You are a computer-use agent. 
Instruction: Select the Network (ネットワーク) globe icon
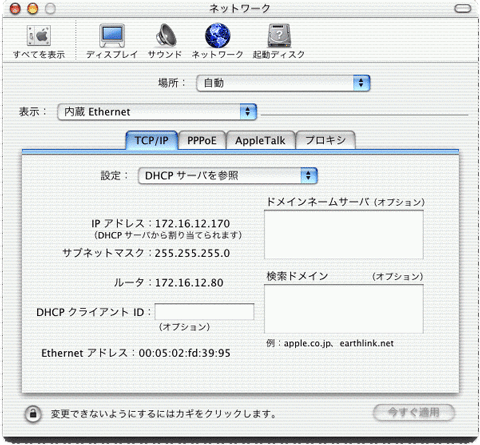(x=217, y=36)
